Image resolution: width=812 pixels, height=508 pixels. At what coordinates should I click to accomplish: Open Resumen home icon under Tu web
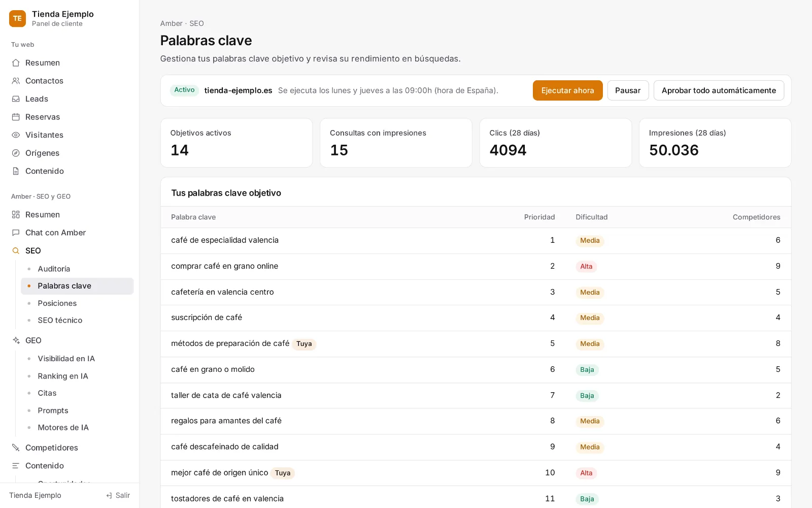click(x=16, y=63)
